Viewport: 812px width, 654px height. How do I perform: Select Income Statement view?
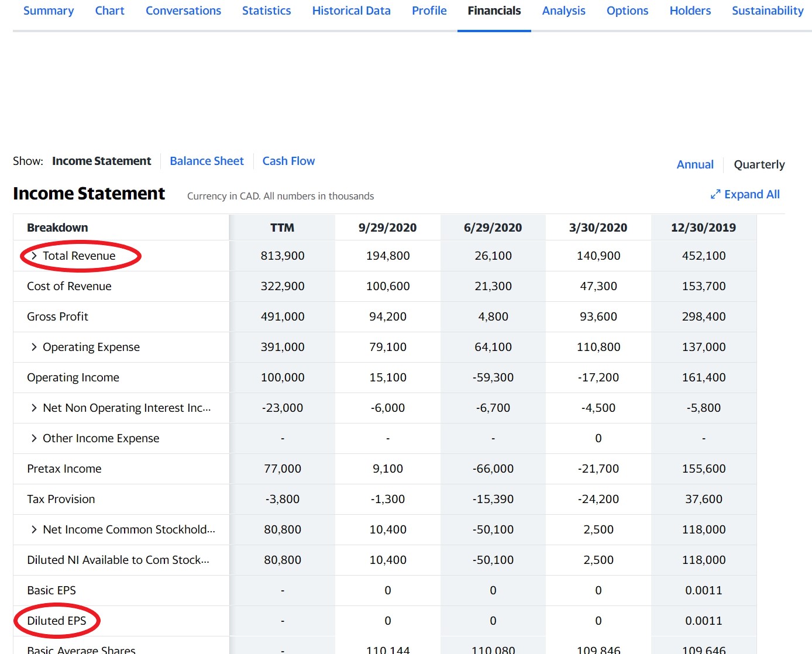click(x=101, y=161)
